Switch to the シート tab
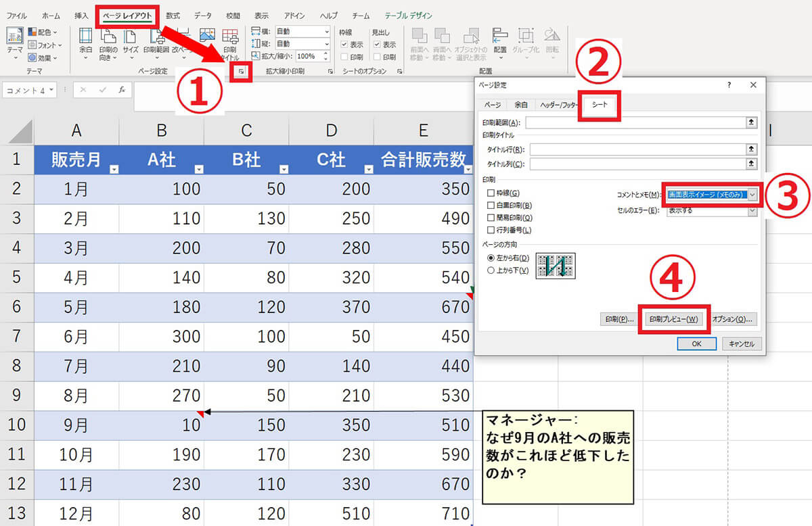812x526 pixels. pos(600,106)
